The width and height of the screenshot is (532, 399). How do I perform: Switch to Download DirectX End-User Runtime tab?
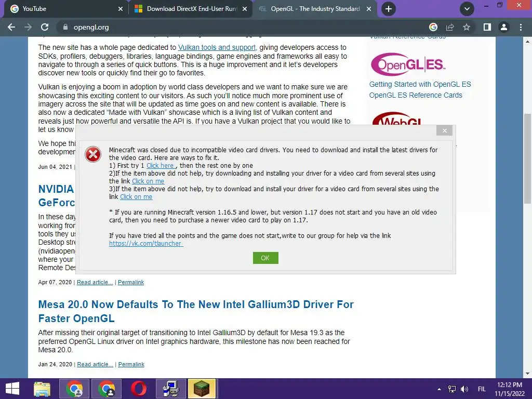pos(192,9)
